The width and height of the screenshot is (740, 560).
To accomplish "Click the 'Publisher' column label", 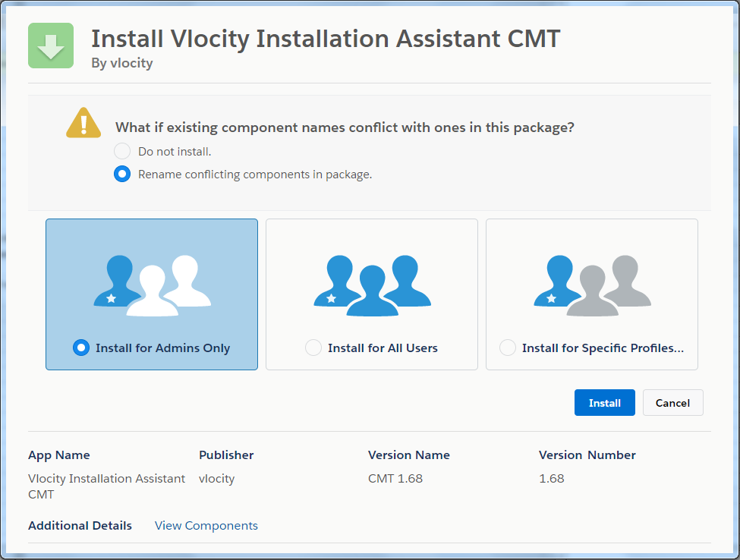I will point(226,455).
